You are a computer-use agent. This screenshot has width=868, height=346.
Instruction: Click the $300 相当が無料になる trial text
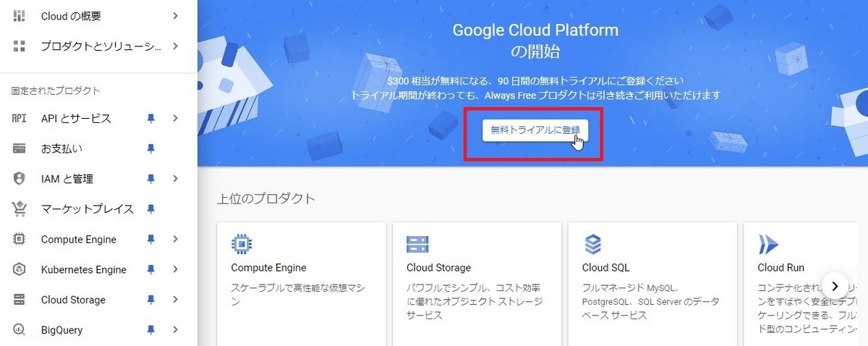pyautogui.click(x=535, y=81)
